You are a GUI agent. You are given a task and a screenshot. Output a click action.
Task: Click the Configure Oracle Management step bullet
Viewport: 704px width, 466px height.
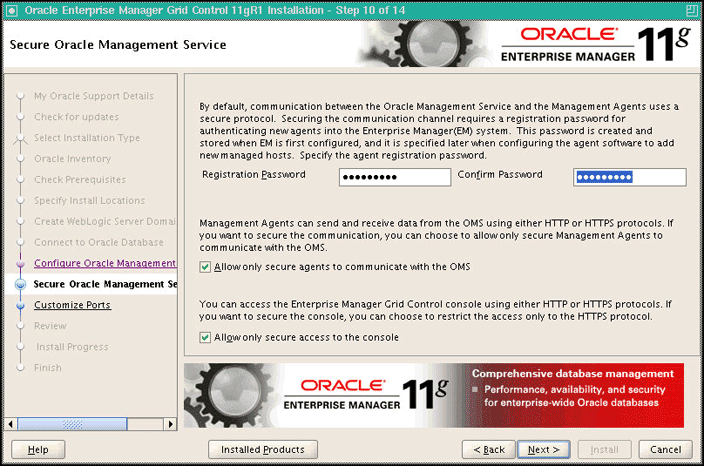coord(20,264)
